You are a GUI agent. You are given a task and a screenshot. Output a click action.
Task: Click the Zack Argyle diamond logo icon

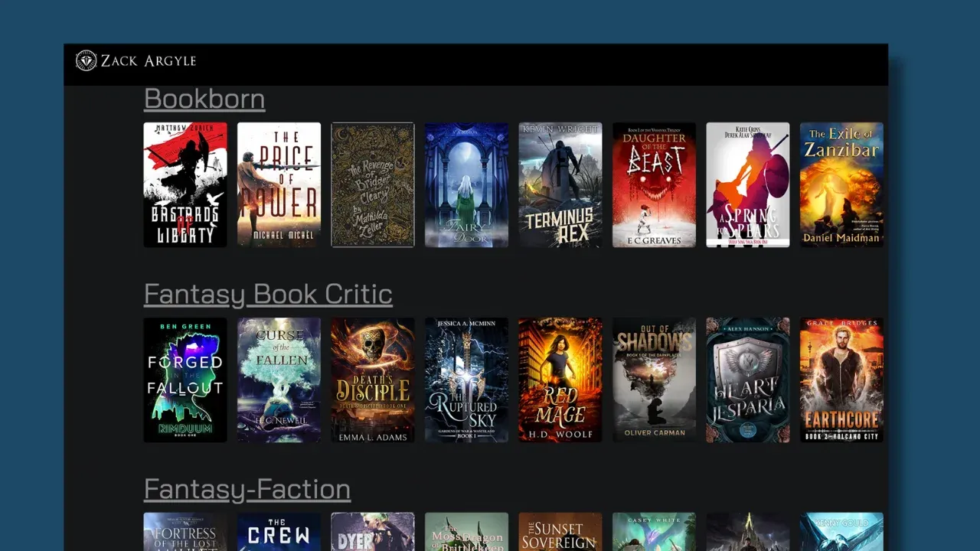click(87, 60)
